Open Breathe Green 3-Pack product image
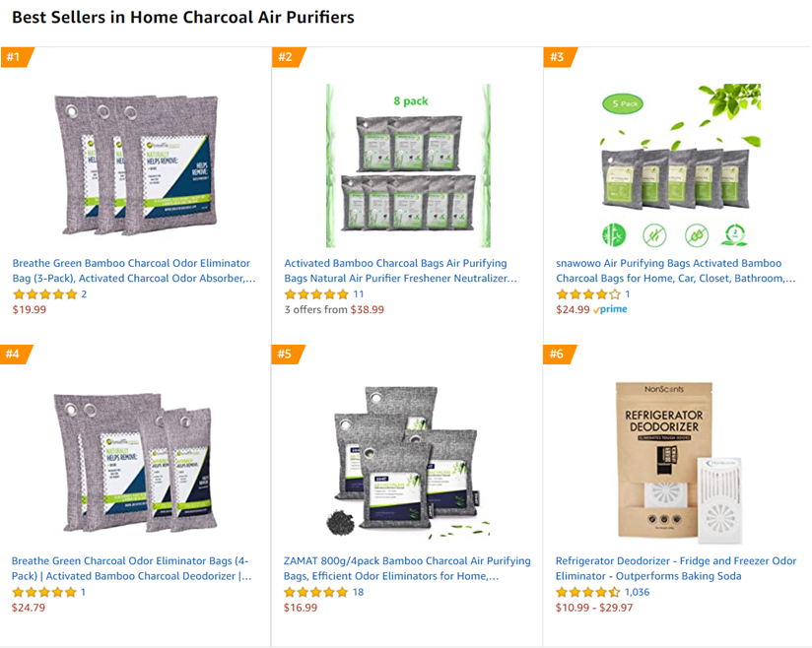The height and width of the screenshot is (648, 812). point(136,165)
